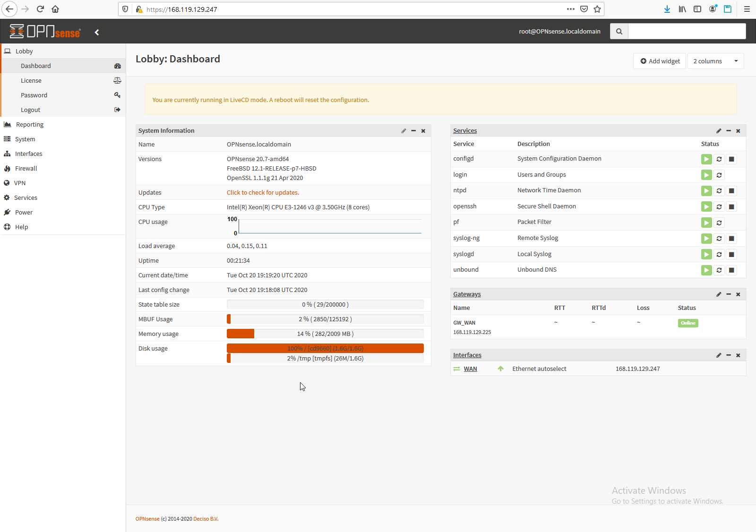Restart the pf packet filter service

point(719,223)
